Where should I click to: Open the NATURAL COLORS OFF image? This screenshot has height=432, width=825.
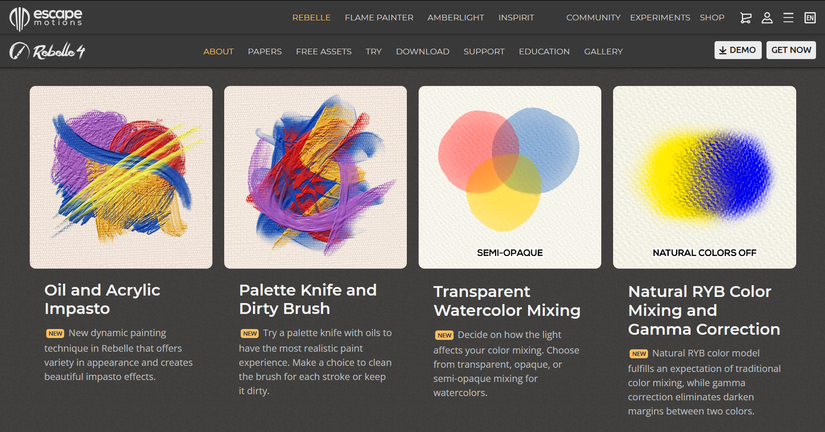tap(705, 177)
